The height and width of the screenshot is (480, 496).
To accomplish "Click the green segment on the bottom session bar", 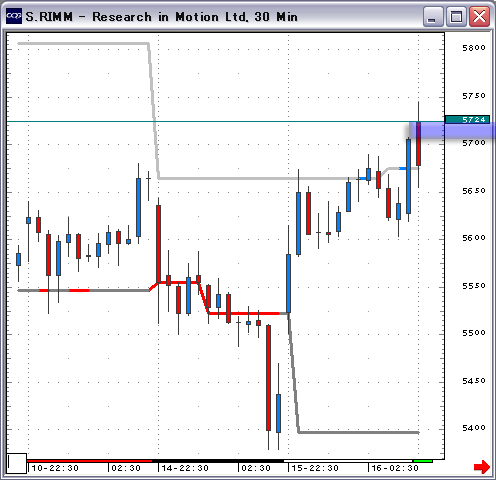I will point(423,461).
